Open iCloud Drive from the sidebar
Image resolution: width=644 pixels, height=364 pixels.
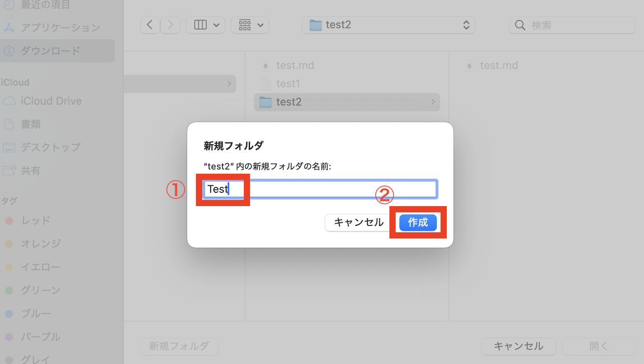point(51,101)
